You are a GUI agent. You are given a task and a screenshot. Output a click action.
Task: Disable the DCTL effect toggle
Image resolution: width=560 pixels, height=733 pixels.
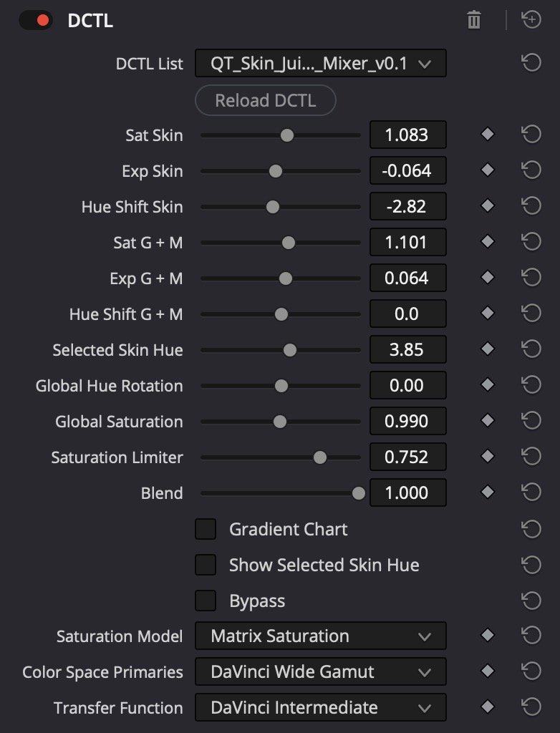pos(36,20)
